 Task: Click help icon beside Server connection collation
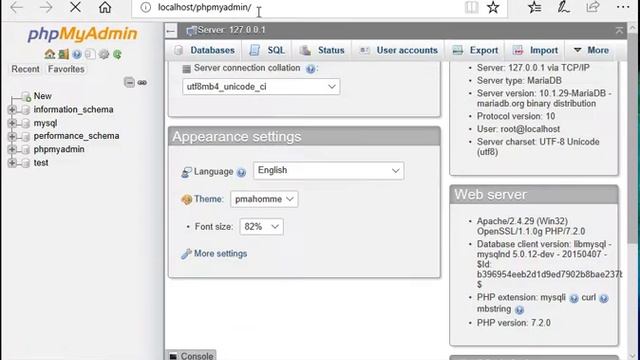point(310,69)
